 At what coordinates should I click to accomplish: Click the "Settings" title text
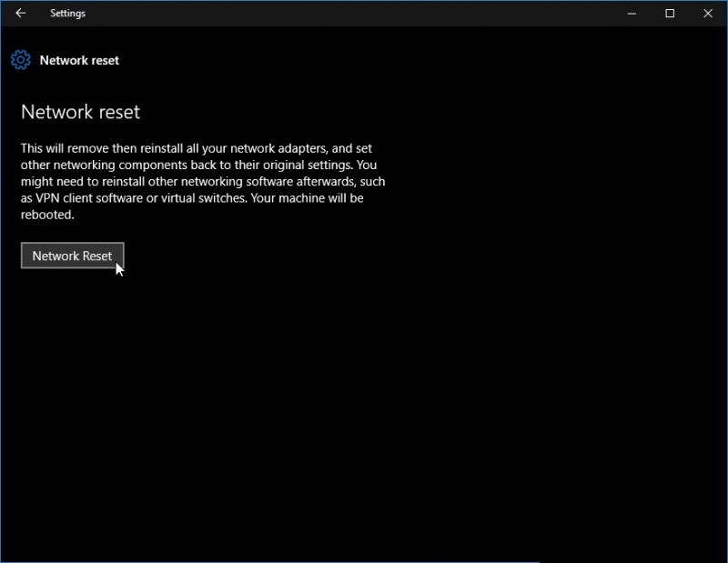[68, 14]
